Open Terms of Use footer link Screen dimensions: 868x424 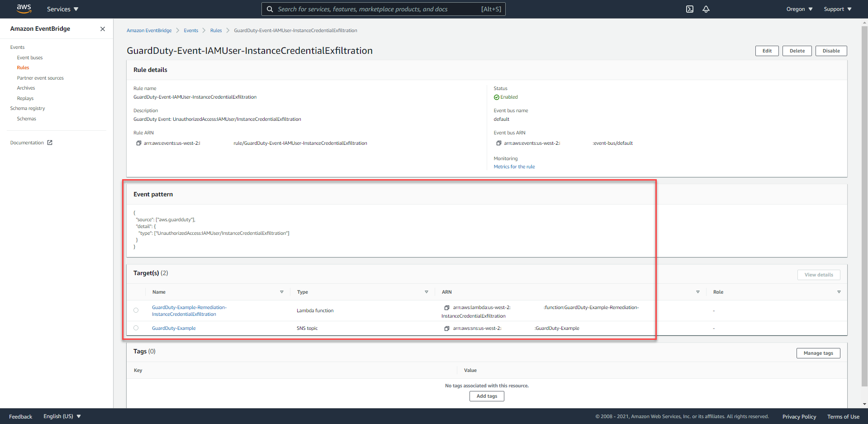click(843, 417)
